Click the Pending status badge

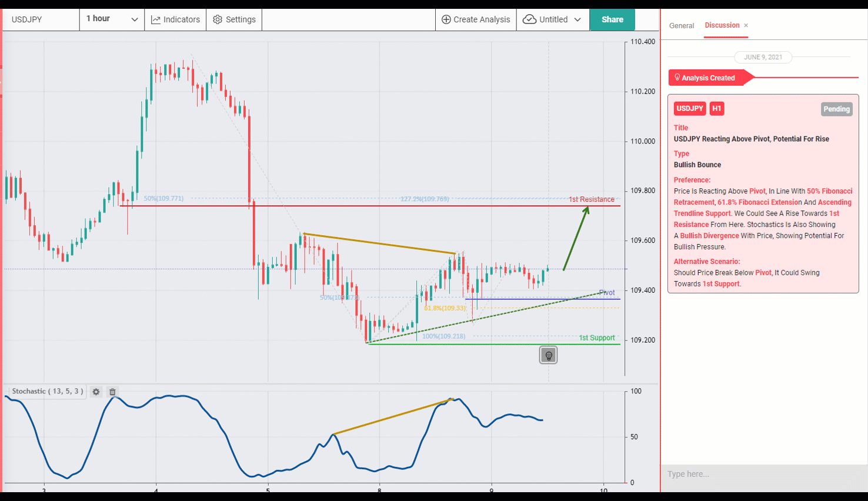(836, 109)
